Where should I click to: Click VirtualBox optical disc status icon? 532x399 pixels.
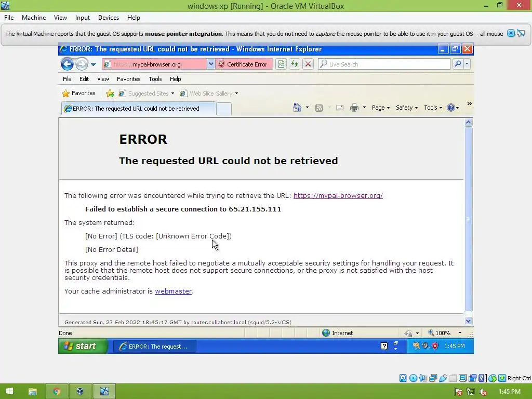(x=413, y=378)
